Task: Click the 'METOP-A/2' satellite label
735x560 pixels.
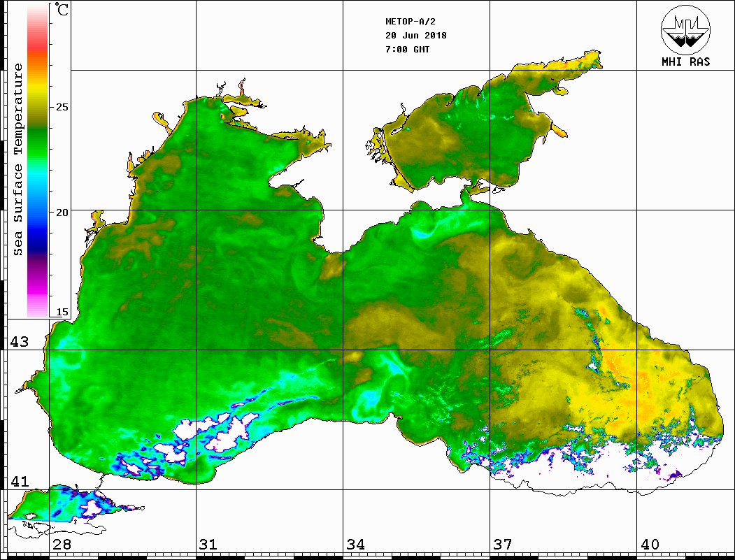Action: pos(411,22)
